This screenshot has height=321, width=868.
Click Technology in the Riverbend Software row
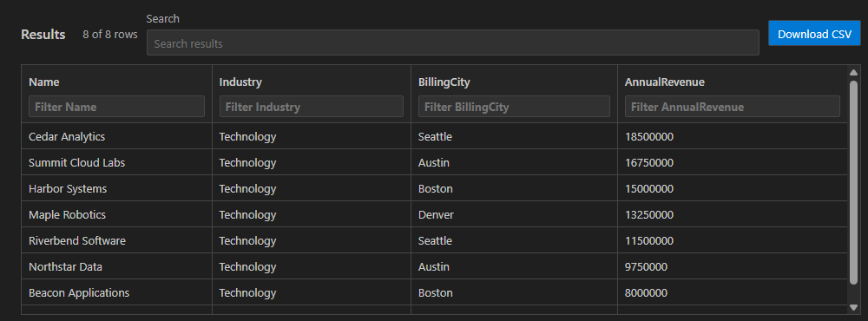(x=247, y=241)
